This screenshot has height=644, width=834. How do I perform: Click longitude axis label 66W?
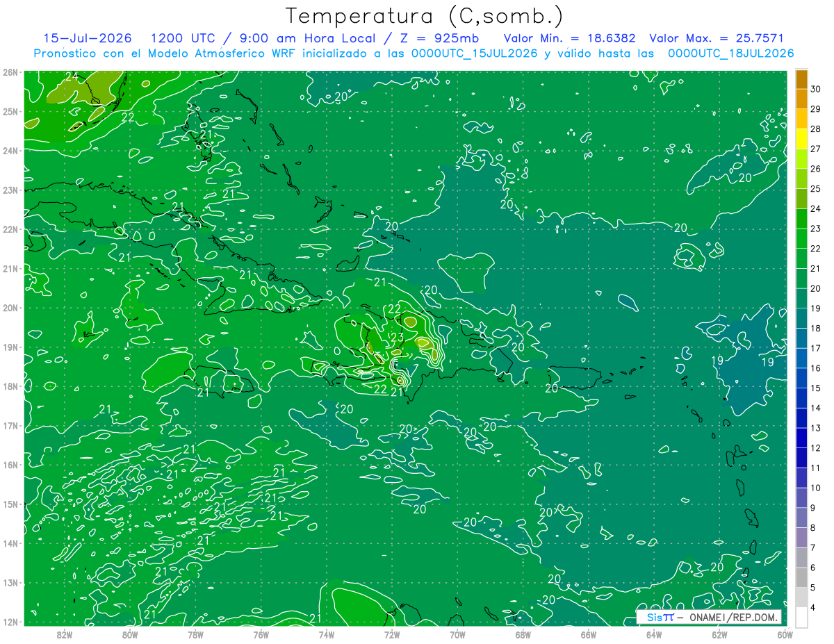pos(588,634)
